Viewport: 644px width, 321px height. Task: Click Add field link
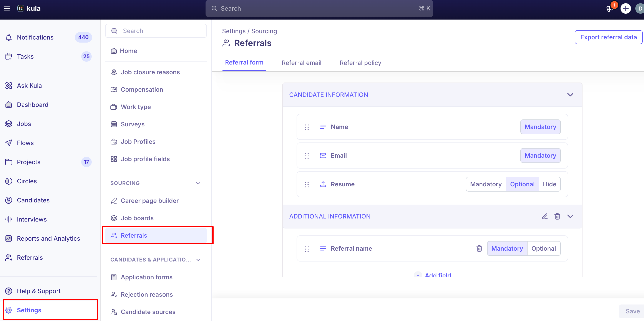tap(433, 275)
